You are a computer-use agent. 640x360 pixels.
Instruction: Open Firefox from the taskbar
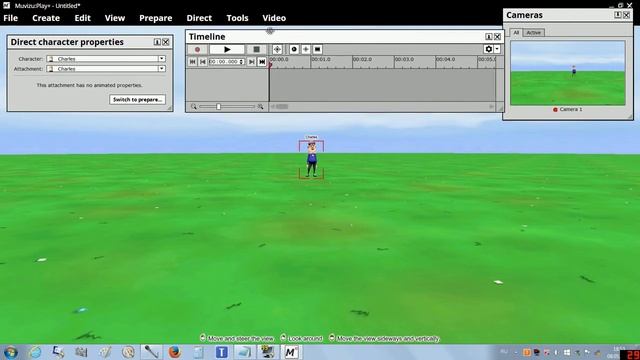coord(175,352)
